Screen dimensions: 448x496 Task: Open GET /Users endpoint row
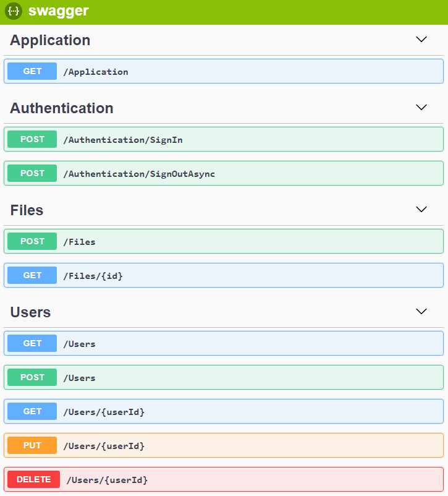pos(222,343)
